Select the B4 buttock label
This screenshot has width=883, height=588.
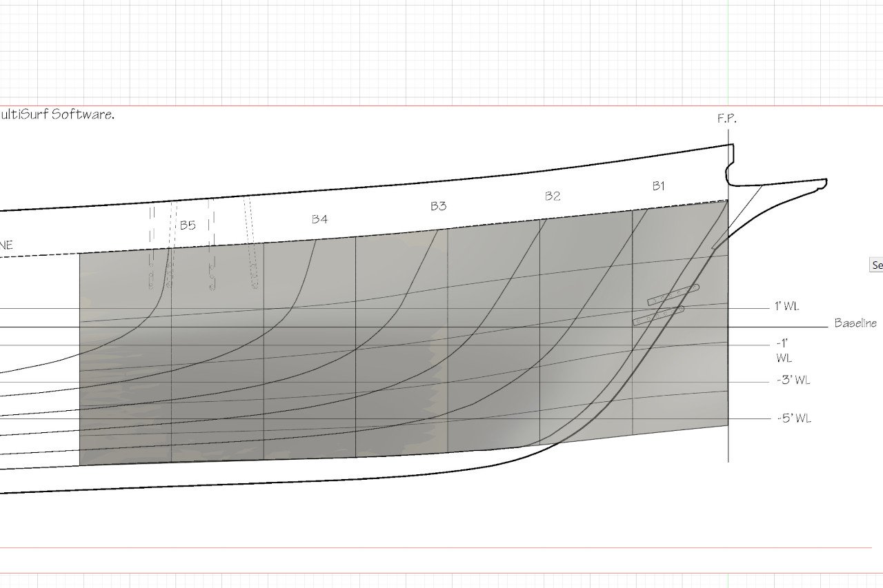(319, 219)
